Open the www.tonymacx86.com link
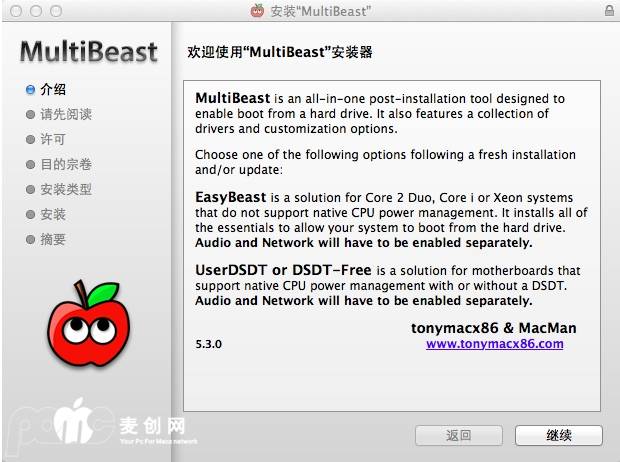This screenshot has width=620, height=462. pos(495,344)
